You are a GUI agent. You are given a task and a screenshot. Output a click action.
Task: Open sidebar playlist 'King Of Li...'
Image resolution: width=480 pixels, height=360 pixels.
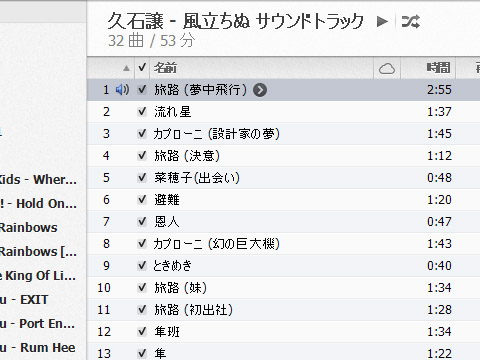(38, 276)
